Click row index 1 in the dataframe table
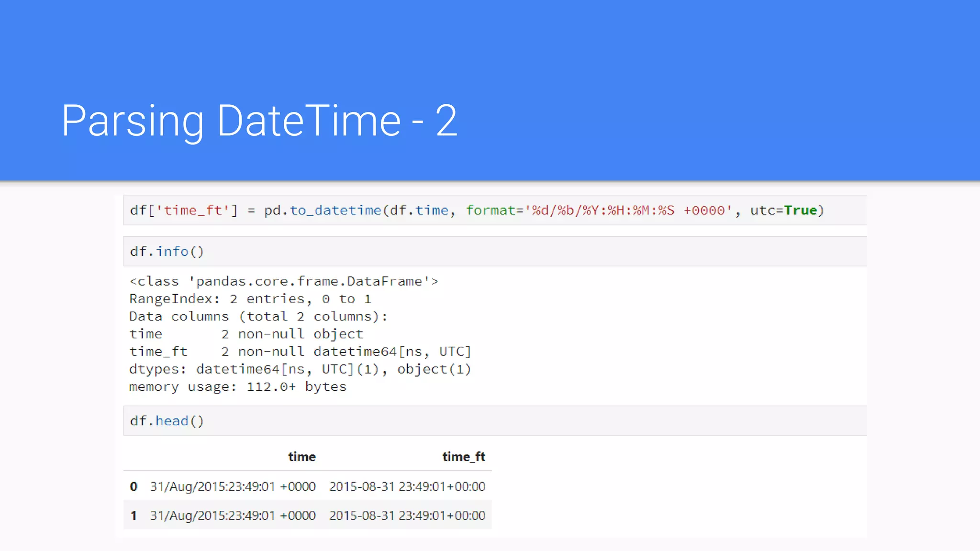 134,516
